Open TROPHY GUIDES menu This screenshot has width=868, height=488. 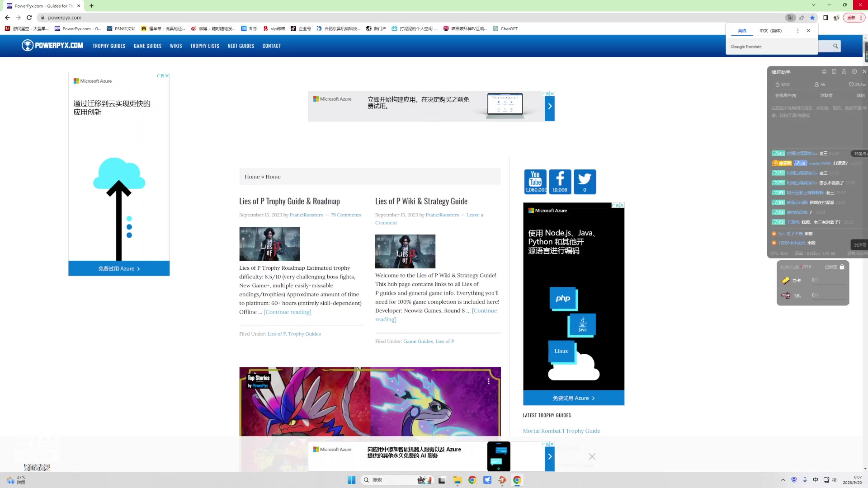click(109, 46)
